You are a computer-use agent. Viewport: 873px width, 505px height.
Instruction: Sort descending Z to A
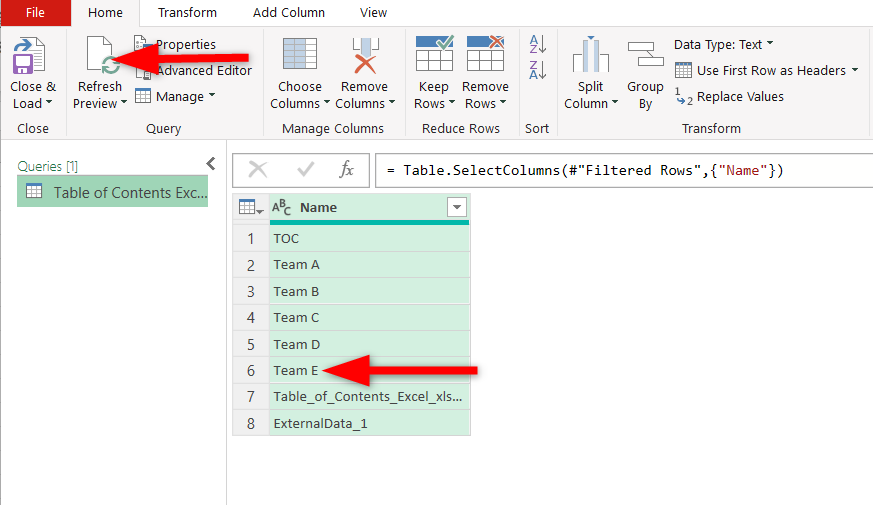click(537, 70)
